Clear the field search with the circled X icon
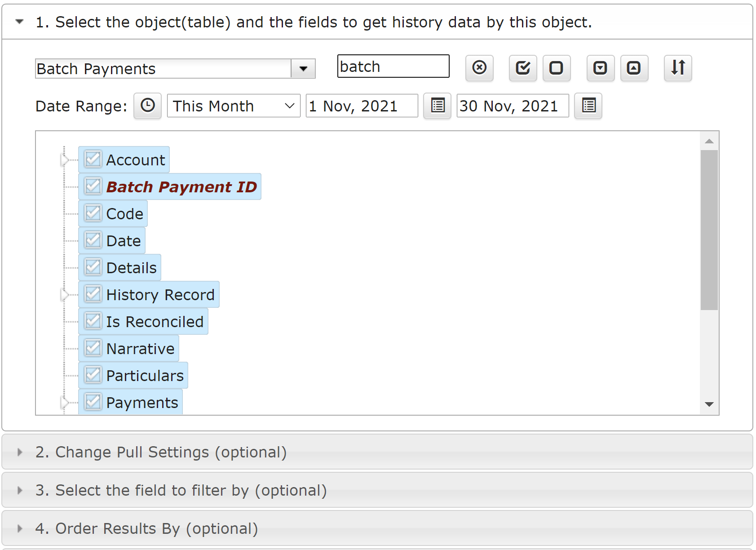Image resolution: width=756 pixels, height=550 pixels. pyautogui.click(x=479, y=68)
